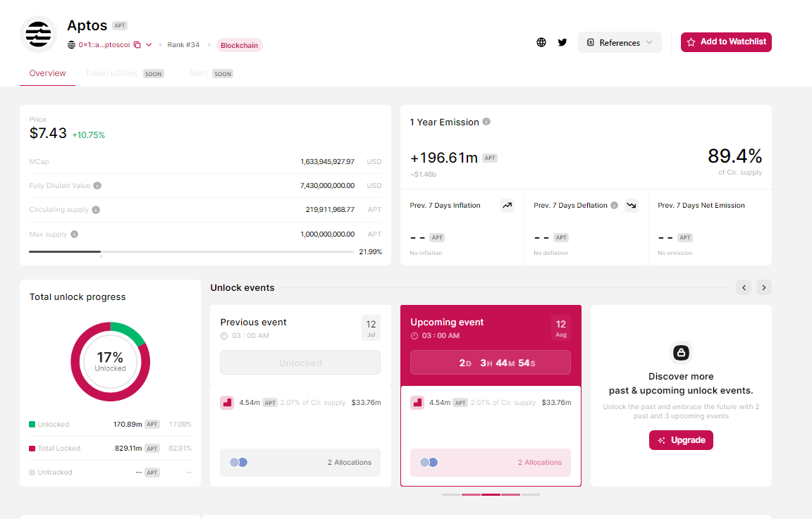Screen dimensions: 812x519
Task: Open the Aptos Twitter profile icon
Action: pyautogui.click(x=562, y=42)
